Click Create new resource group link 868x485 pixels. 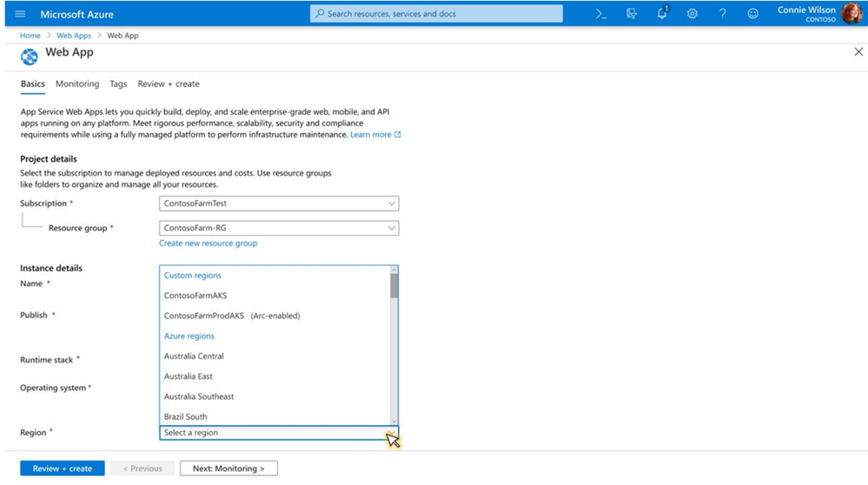[x=209, y=243]
